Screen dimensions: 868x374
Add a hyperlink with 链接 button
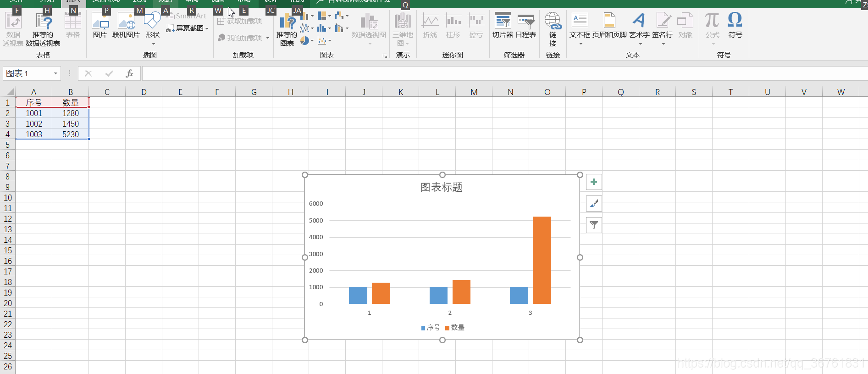[553, 29]
